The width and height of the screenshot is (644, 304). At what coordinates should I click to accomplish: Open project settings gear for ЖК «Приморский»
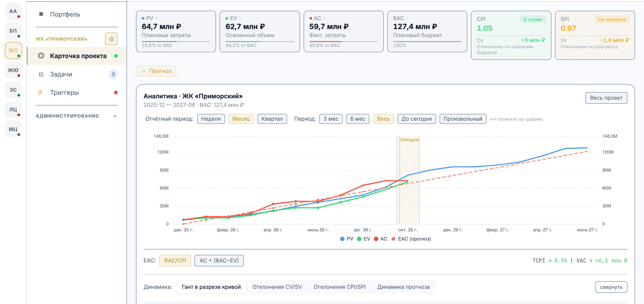(x=111, y=39)
